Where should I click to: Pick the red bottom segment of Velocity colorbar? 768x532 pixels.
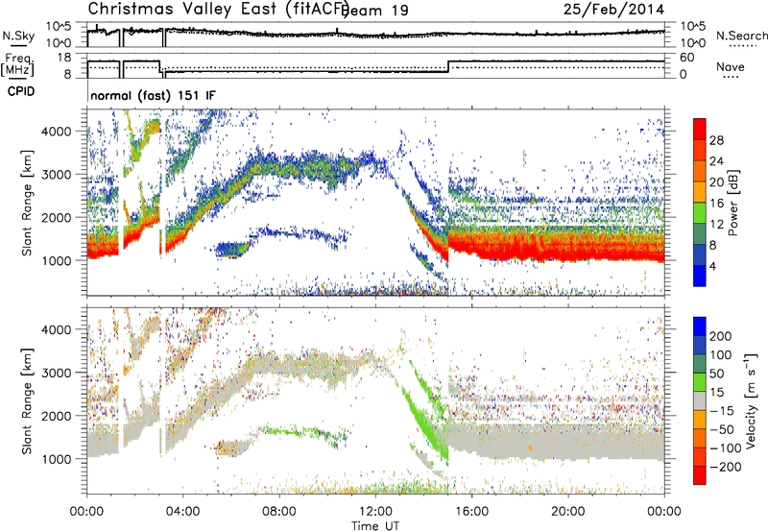pos(700,475)
